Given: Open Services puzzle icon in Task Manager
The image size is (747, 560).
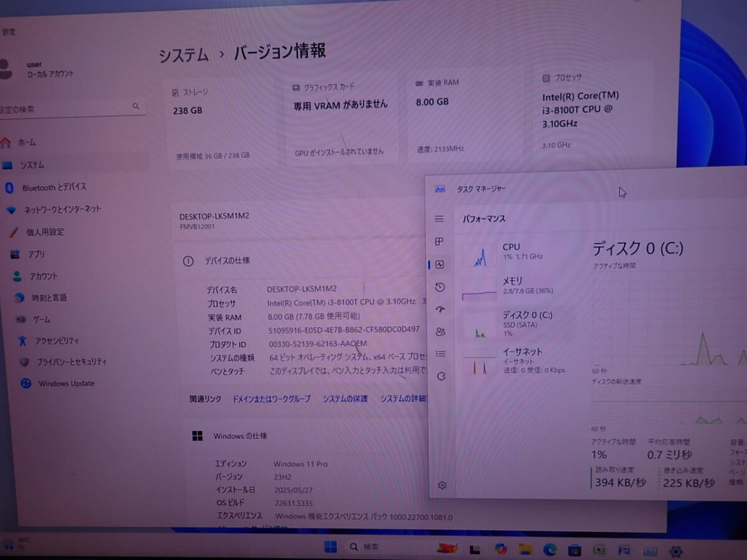Looking at the screenshot, I should [x=441, y=376].
